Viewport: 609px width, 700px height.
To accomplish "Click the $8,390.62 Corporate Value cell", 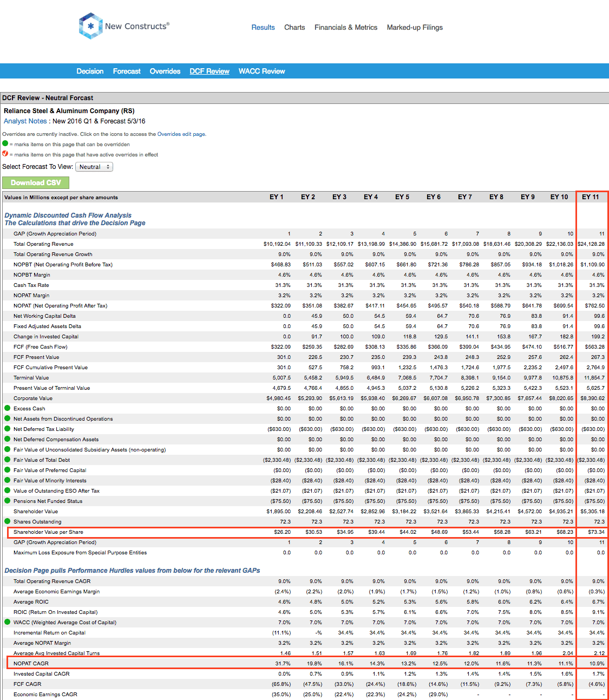I will pyautogui.click(x=593, y=398).
